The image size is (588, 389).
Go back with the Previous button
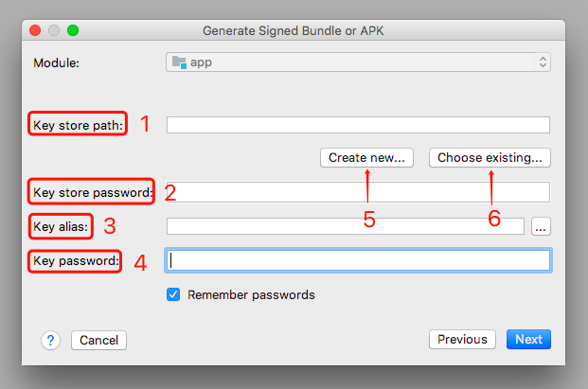click(462, 340)
